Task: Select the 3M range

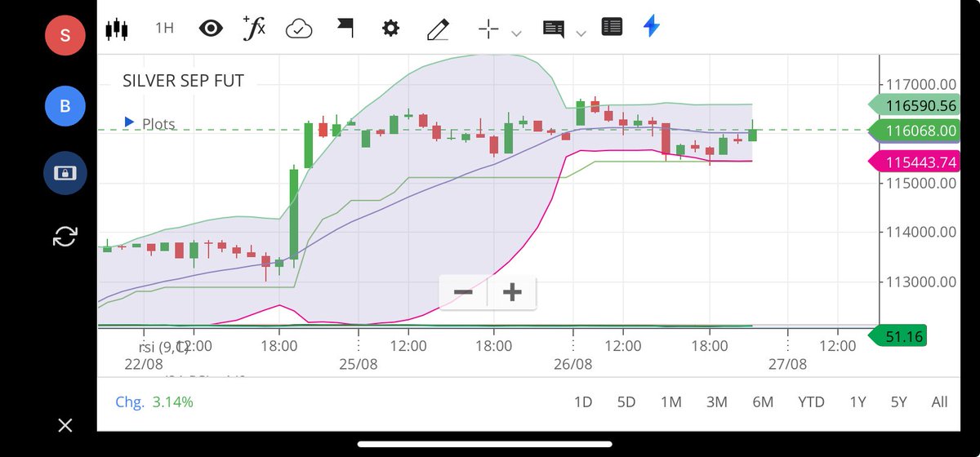Action: (x=717, y=402)
